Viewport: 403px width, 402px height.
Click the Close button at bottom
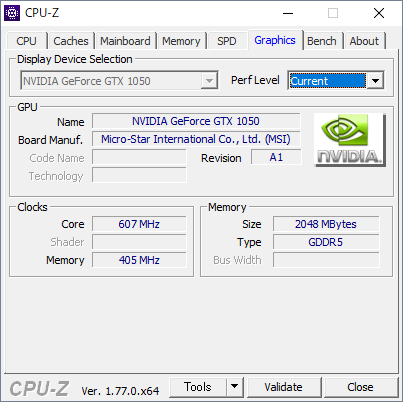360,387
